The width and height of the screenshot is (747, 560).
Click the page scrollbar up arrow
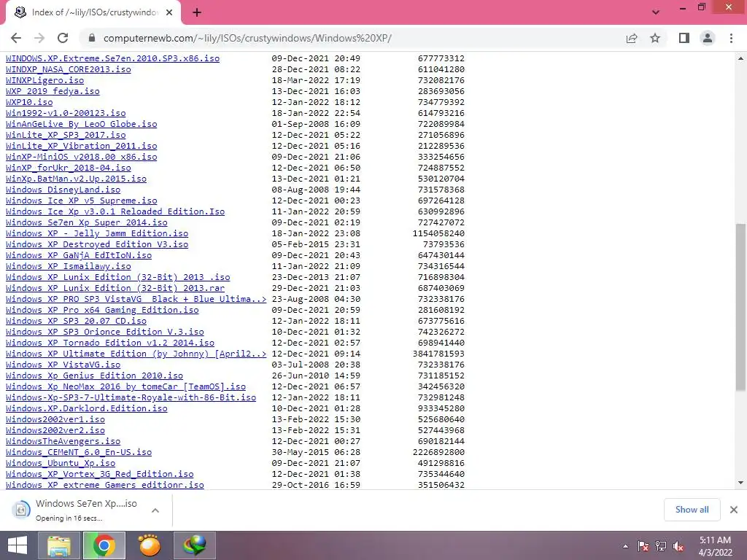741,58
